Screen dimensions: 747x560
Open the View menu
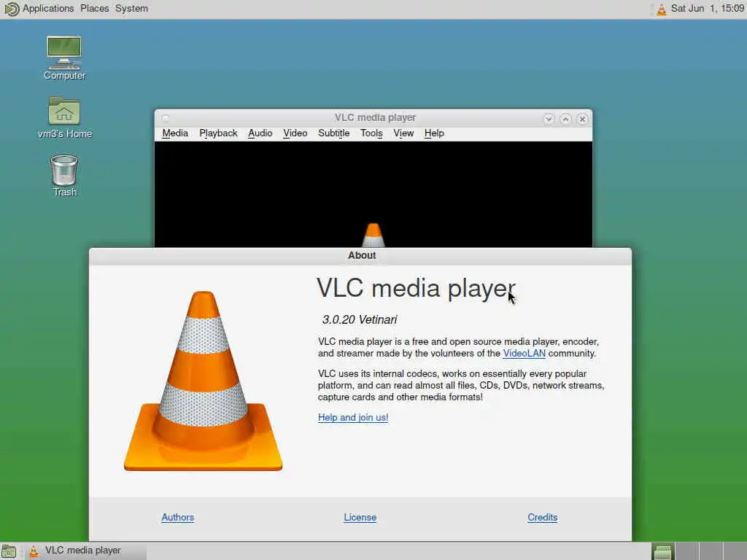click(403, 133)
